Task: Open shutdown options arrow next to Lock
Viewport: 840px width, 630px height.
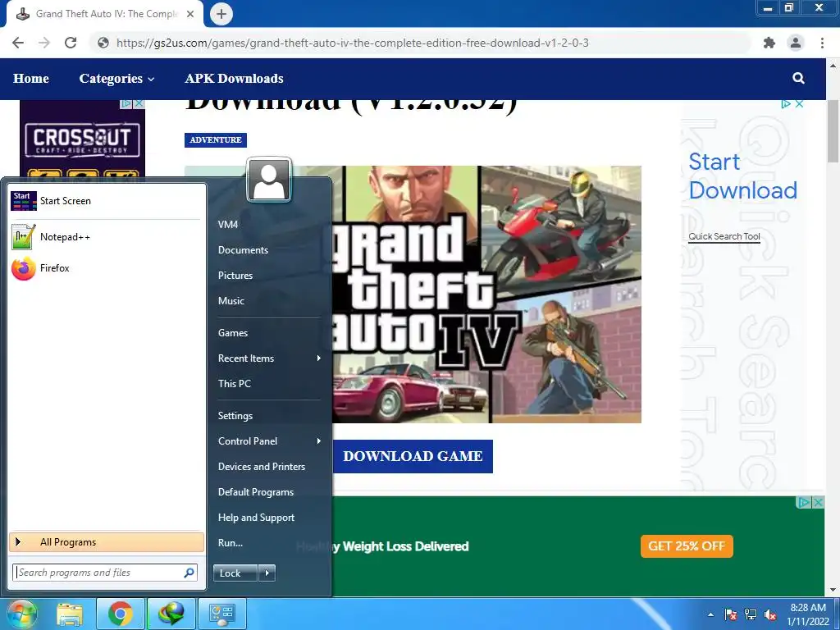Action: (267, 573)
